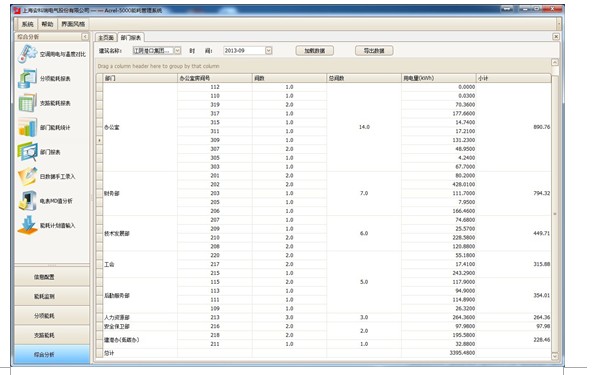599x375 pixels.
Task: Click room number 319 cell
Action: coord(215,105)
